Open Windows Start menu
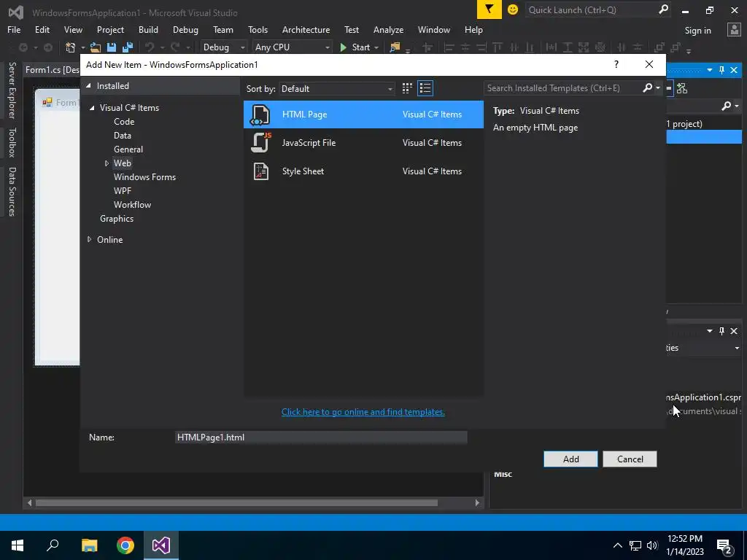 (x=18, y=545)
